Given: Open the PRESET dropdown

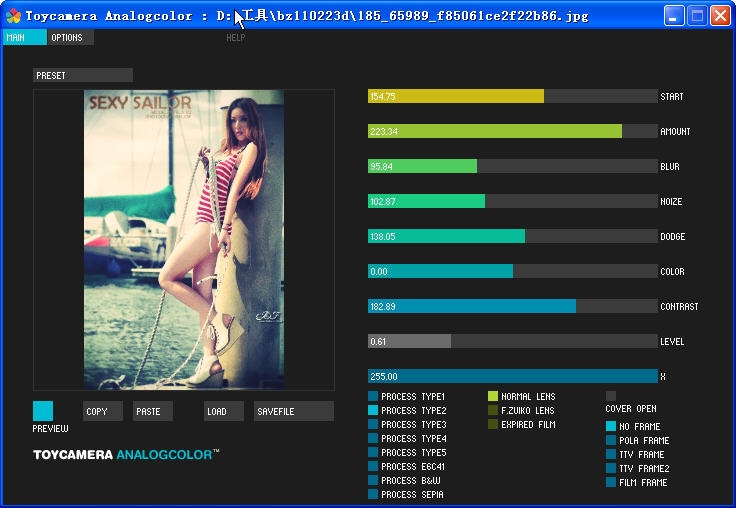Looking at the screenshot, I should click(x=83, y=75).
